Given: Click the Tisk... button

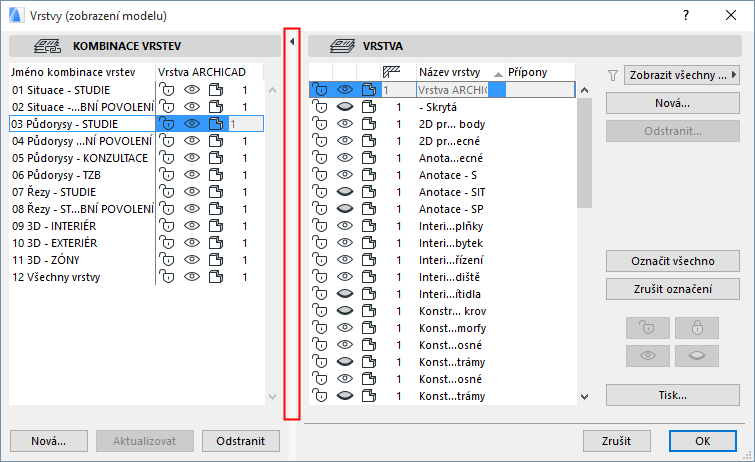Looking at the screenshot, I should 673,395.
